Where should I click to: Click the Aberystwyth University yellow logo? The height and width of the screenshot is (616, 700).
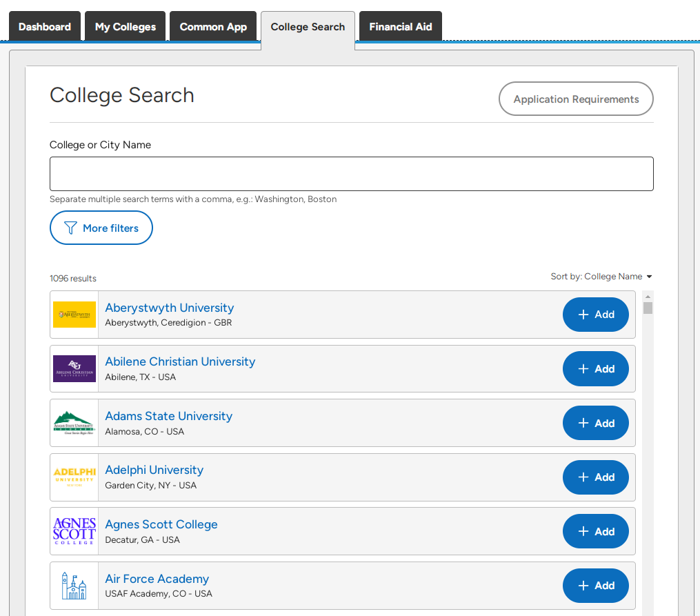coord(74,315)
